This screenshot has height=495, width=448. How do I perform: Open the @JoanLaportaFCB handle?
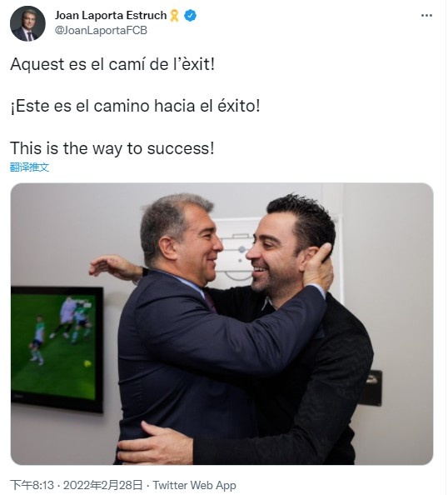click(x=101, y=30)
